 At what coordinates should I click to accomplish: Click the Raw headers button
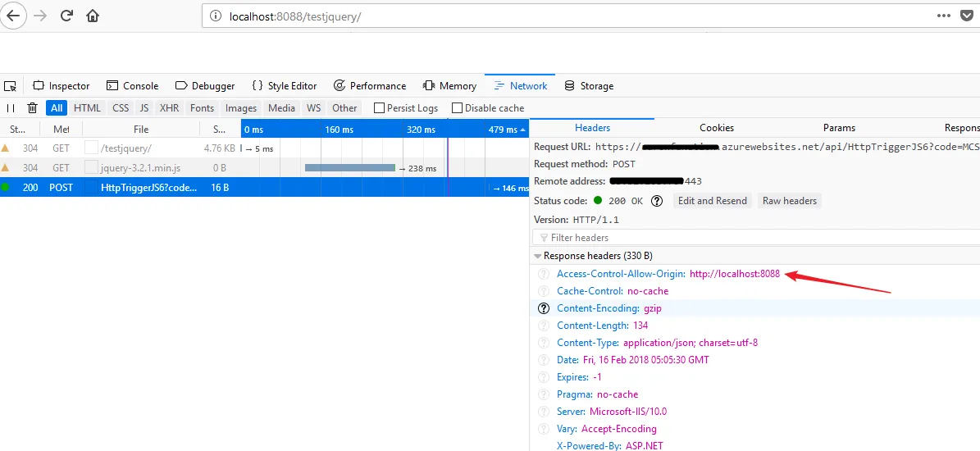point(790,201)
